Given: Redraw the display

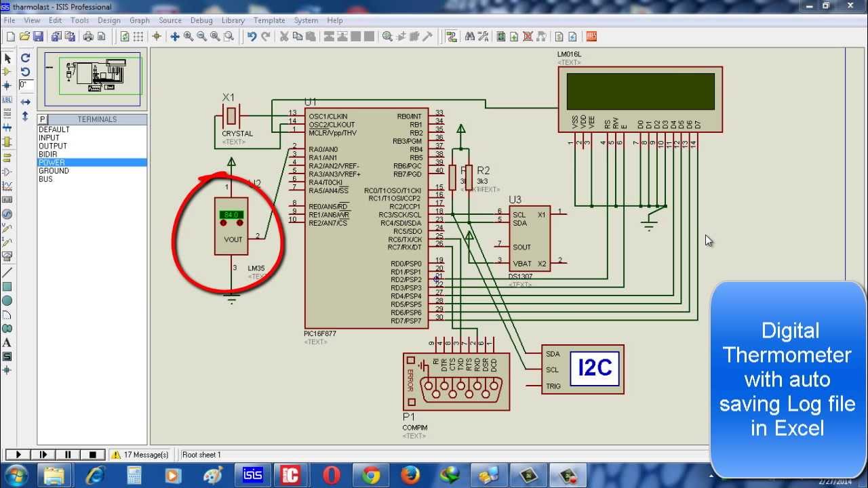Looking at the screenshot, I should 125,37.
